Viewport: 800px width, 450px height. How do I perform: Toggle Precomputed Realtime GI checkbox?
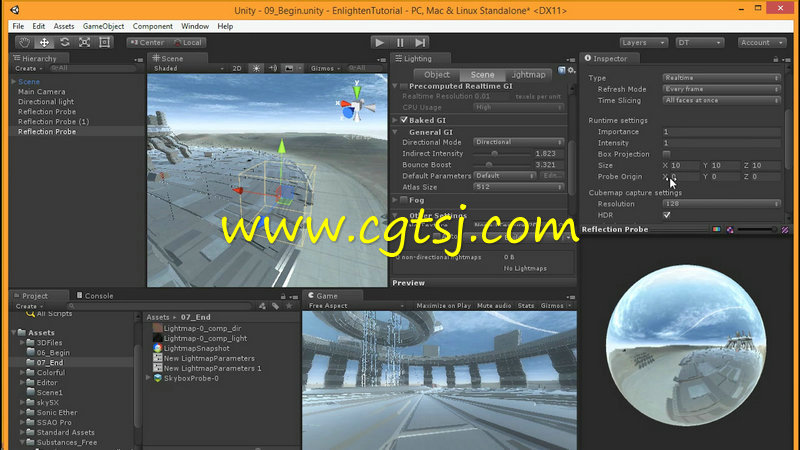tap(404, 86)
